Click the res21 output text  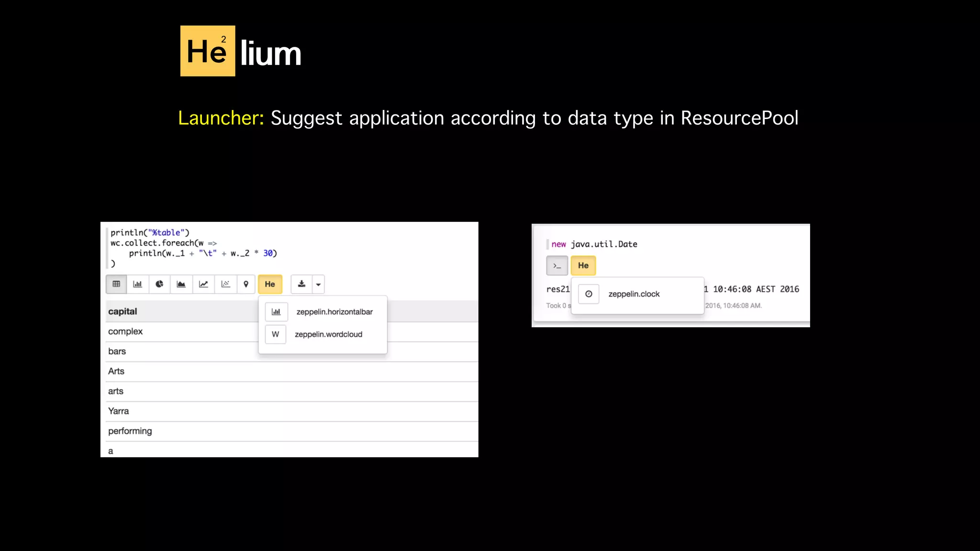pyautogui.click(x=558, y=289)
